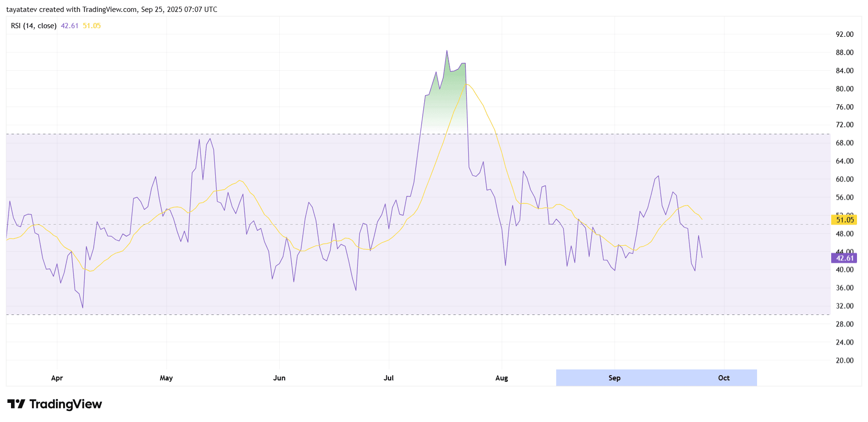Select the Oct label on the time axis

click(724, 378)
